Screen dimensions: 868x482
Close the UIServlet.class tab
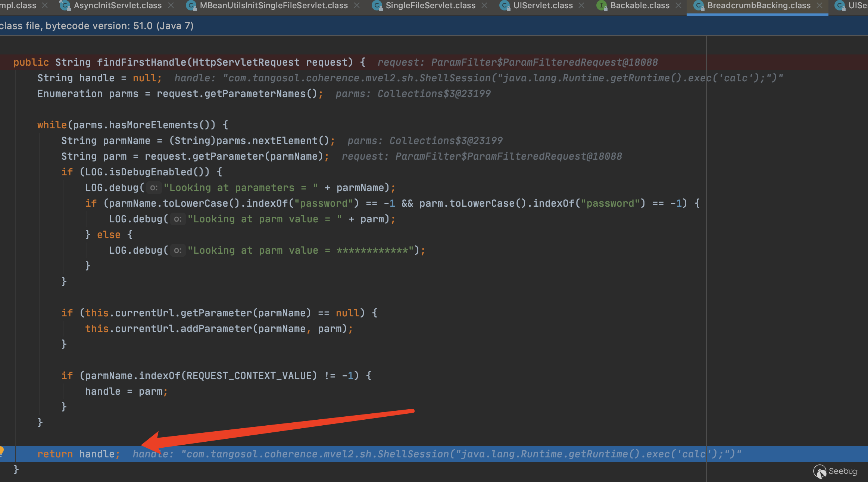coord(581,6)
